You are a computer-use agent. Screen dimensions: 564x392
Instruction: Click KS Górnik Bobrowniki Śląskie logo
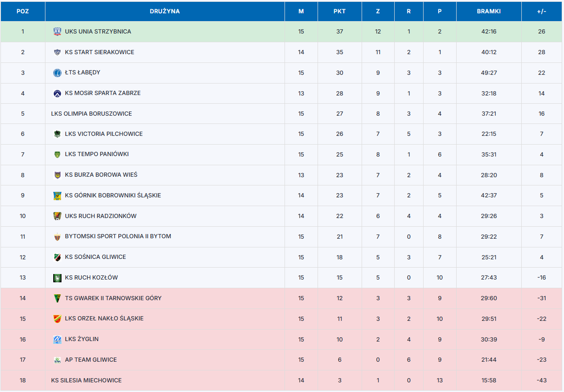(57, 196)
